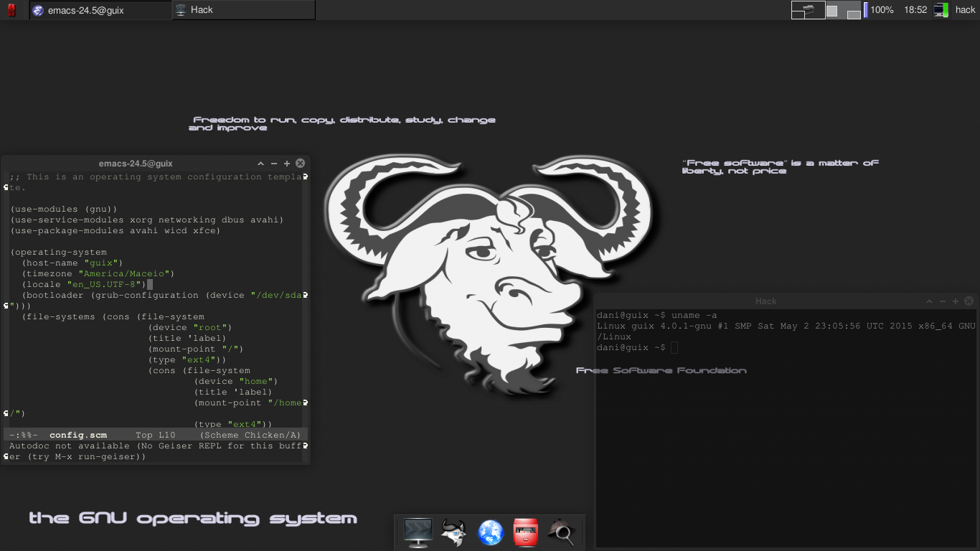
Task: Open the red applications menu icon
Action: [11, 10]
